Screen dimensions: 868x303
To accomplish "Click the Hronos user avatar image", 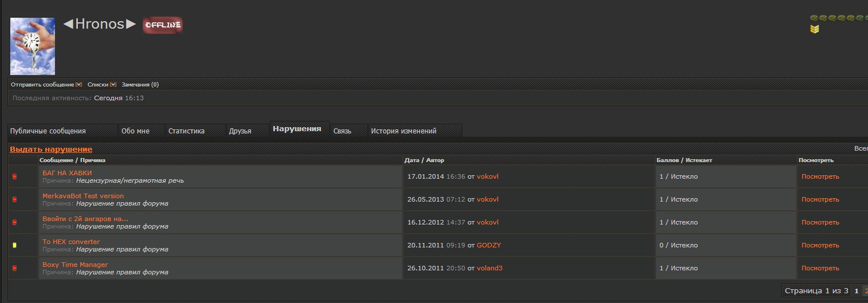I will tap(33, 46).
